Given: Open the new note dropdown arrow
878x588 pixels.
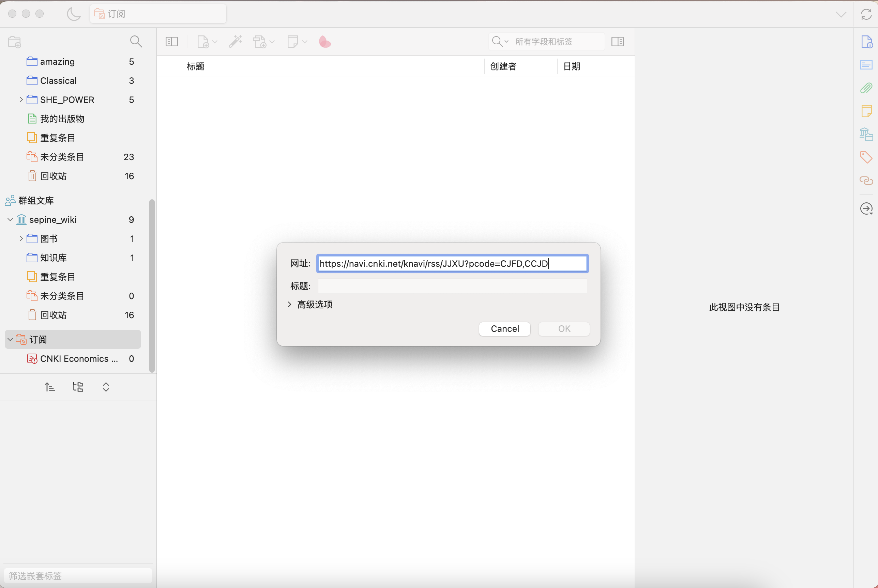Looking at the screenshot, I should (x=305, y=42).
